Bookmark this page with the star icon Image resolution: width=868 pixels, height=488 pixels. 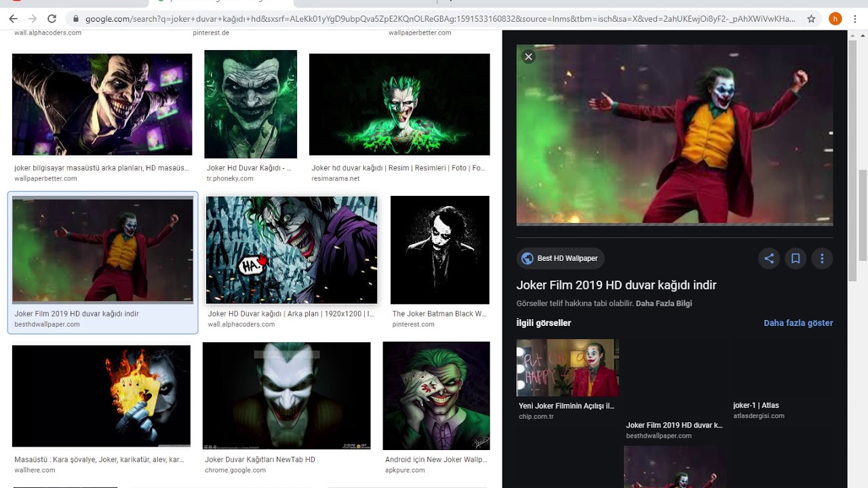point(811,19)
